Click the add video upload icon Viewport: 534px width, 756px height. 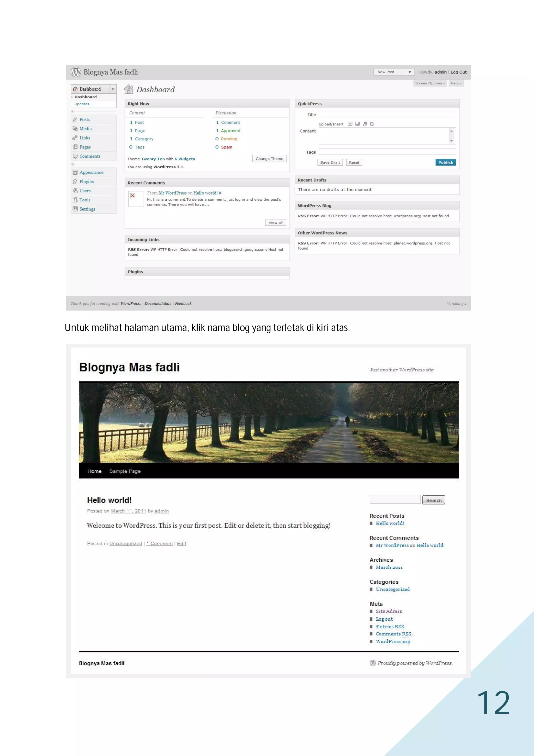357,124
